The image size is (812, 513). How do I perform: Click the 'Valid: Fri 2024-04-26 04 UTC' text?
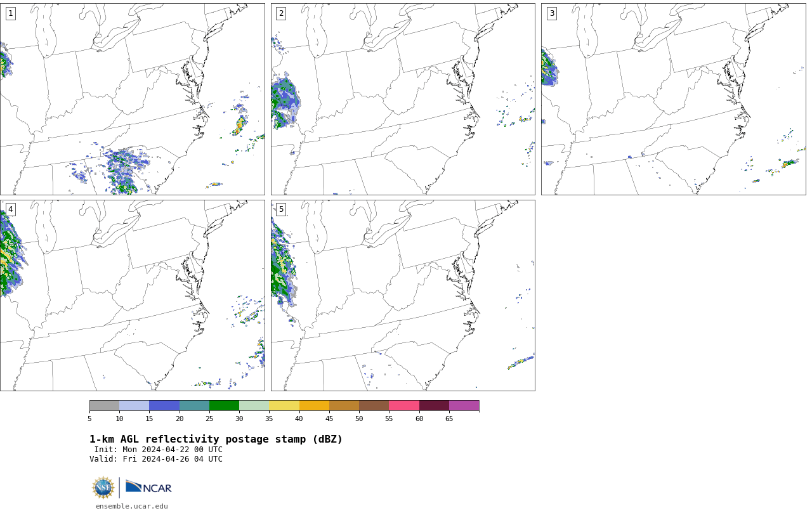tap(156, 459)
